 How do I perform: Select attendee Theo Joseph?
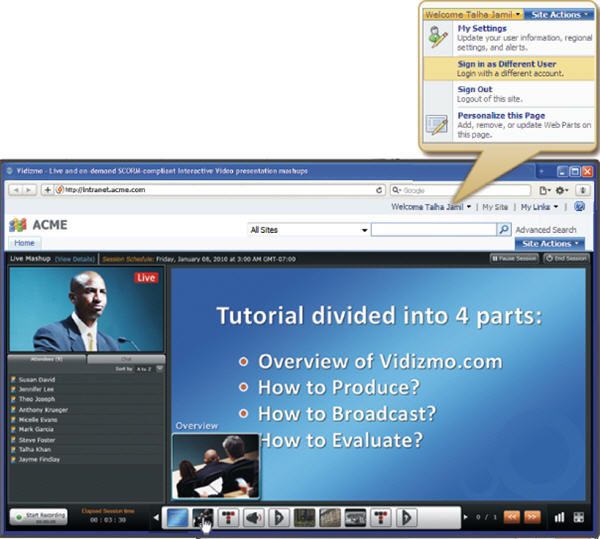point(37,399)
